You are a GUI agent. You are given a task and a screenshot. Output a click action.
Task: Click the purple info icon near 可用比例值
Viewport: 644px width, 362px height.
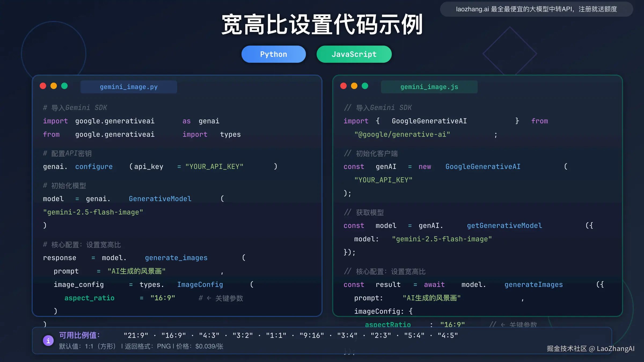(48, 341)
